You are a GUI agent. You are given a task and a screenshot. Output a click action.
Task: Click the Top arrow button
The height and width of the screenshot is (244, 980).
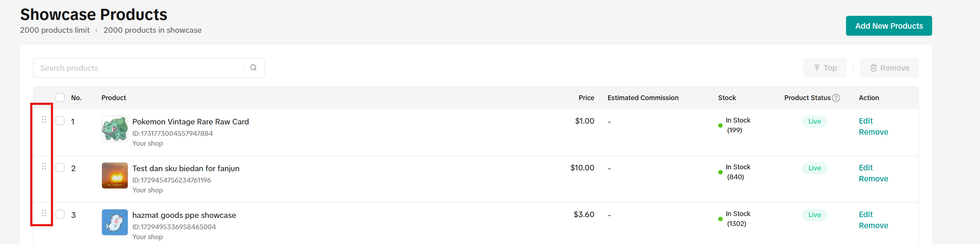pyautogui.click(x=824, y=68)
